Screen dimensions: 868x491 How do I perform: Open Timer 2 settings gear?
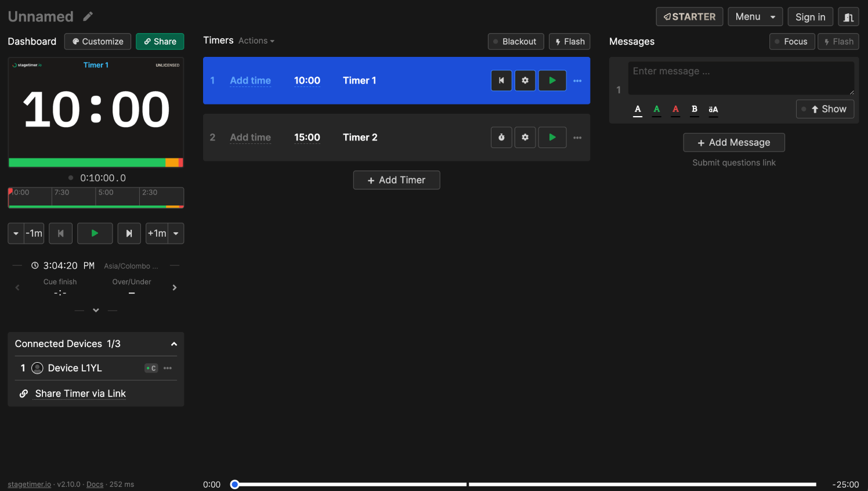point(525,138)
